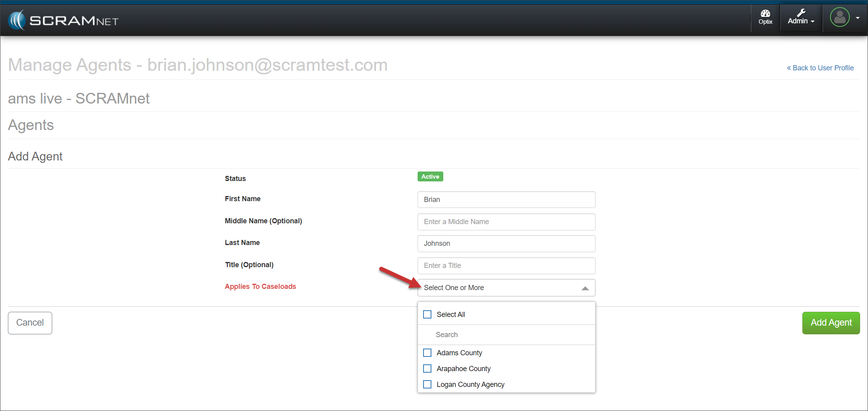Open the Optix dashboard icon
This screenshot has width=868, height=411.
coord(765,17)
